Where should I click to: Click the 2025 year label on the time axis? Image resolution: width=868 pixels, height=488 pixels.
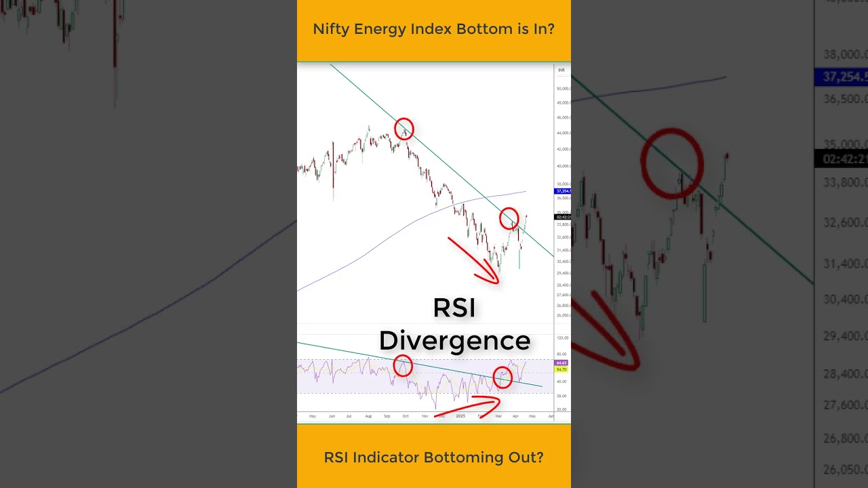460,416
